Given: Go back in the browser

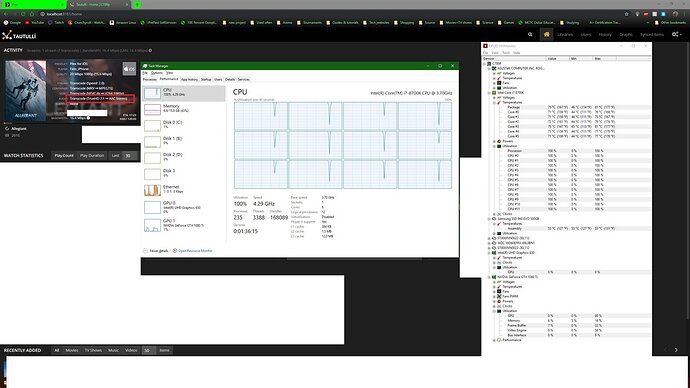Looking at the screenshot, I should 5,14.
